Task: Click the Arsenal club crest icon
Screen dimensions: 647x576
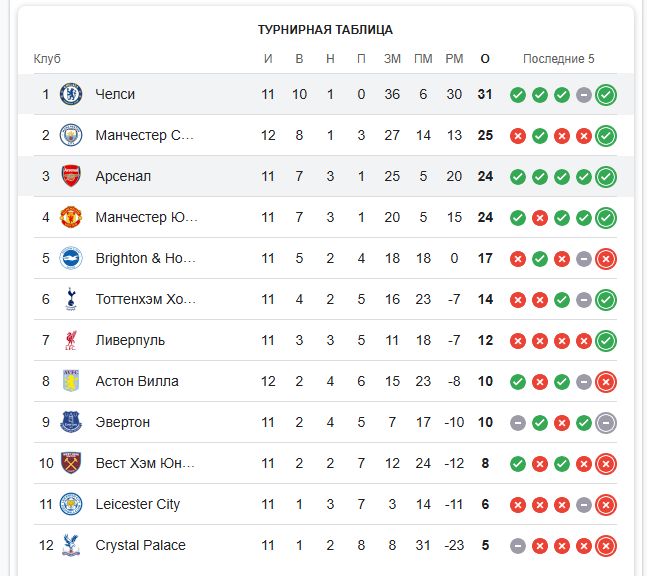Action: (x=70, y=177)
